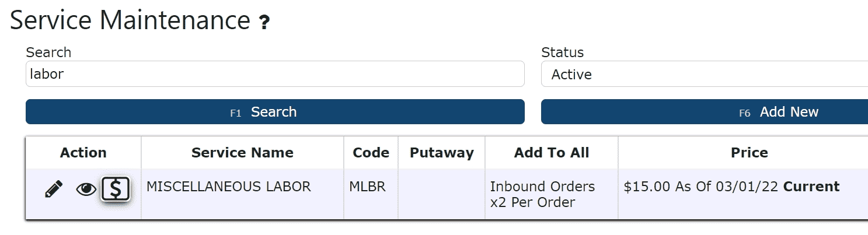Image resolution: width=868 pixels, height=235 pixels.
Task: View MISCELLANEOUS LABOR details via the eye icon
Action: pos(86,189)
